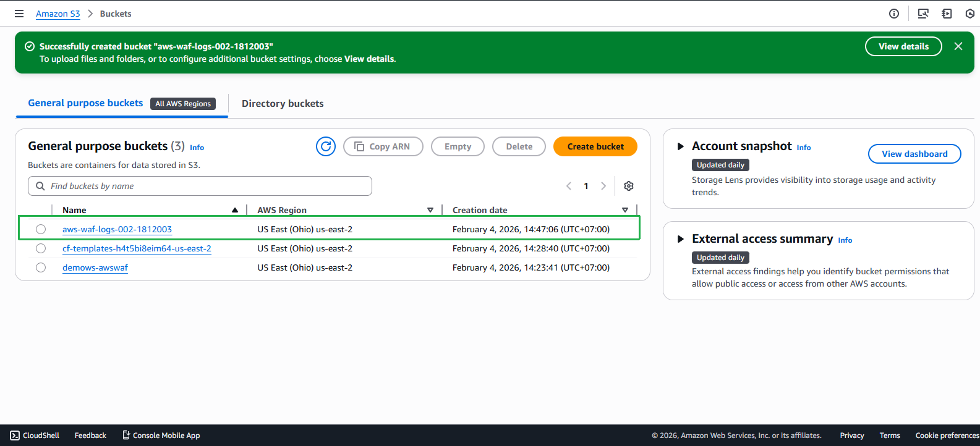Click creation date February 4, 2026, 14:23:41
This screenshot has height=446, width=980.
click(531, 267)
